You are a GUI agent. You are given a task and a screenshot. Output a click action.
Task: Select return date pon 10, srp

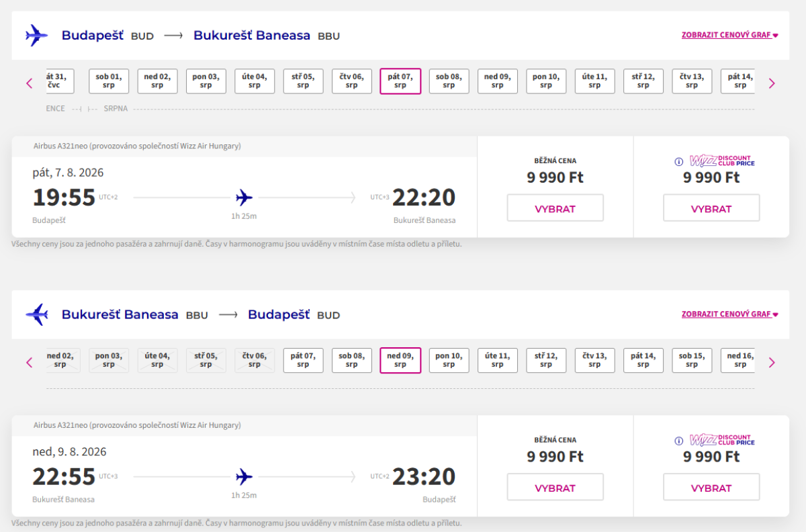pos(449,361)
